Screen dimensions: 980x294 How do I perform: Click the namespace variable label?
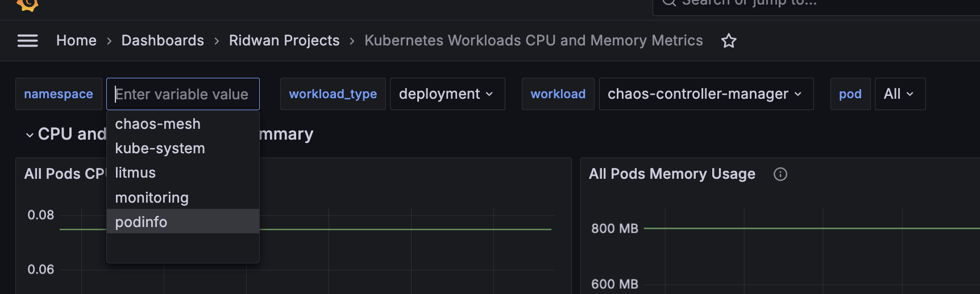59,94
